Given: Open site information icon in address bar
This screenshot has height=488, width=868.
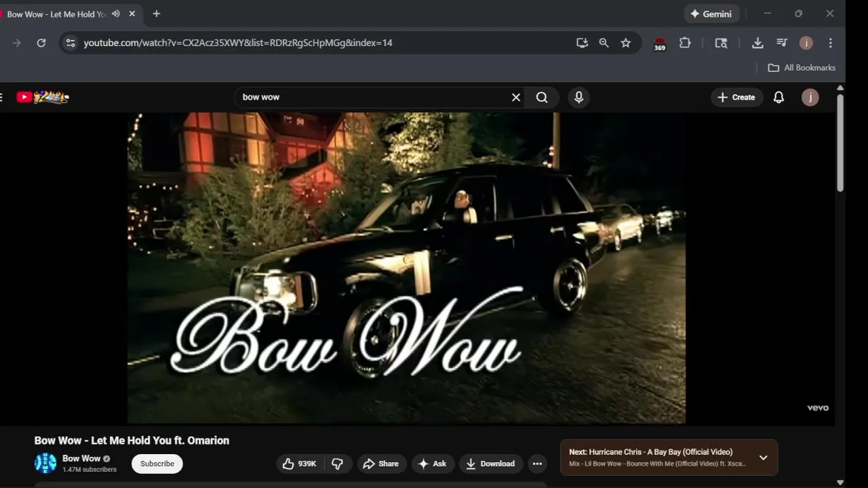Looking at the screenshot, I should [x=70, y=43].
